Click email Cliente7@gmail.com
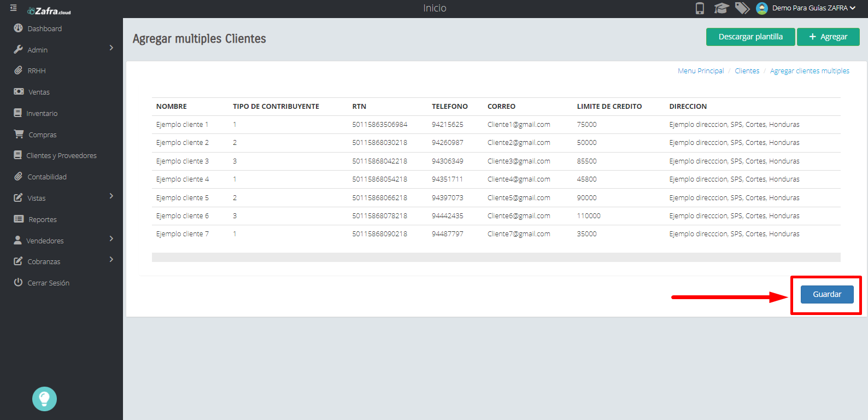The width and height of the screenshot is (868, 420). (x=519, y=234)
